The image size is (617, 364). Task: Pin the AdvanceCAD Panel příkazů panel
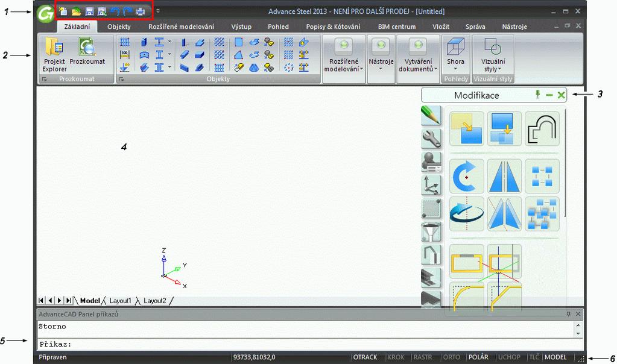568,314
